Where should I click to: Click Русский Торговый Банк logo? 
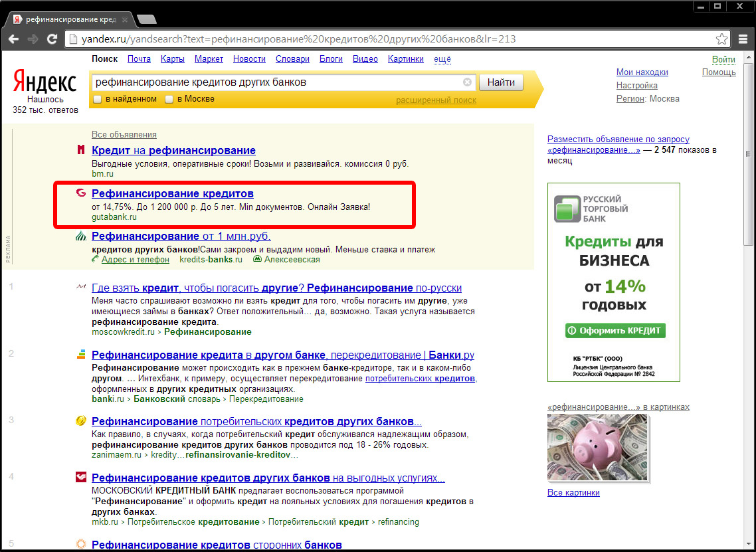pos(592,209)
